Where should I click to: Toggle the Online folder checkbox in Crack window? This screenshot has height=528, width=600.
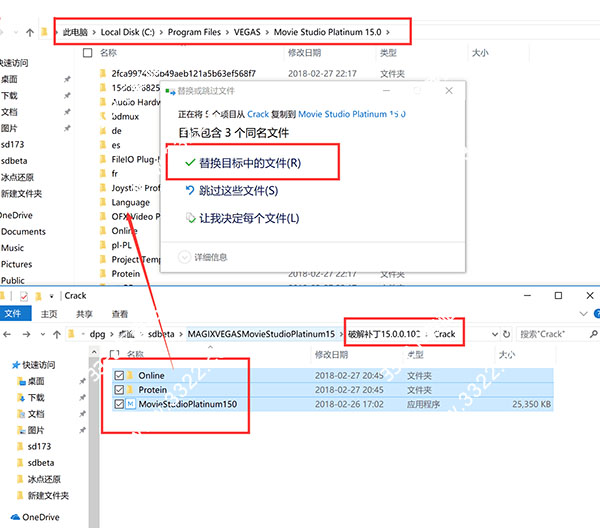119,375
